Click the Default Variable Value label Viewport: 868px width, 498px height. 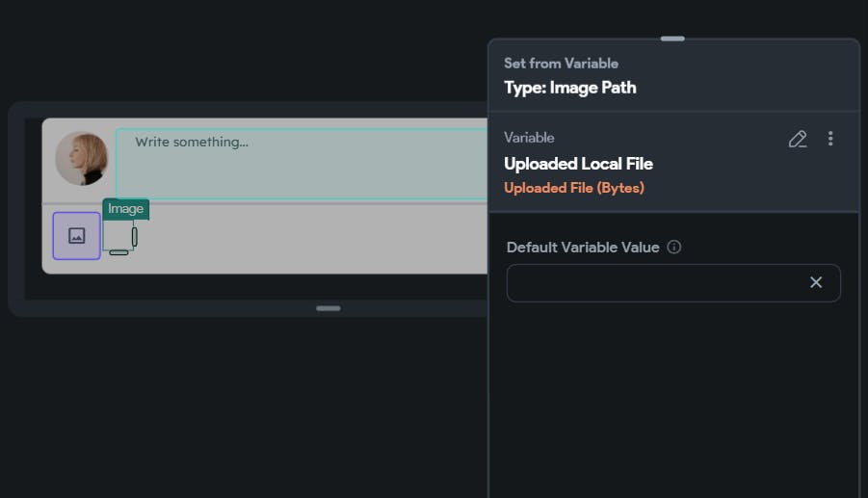click(x=583, y=248)
